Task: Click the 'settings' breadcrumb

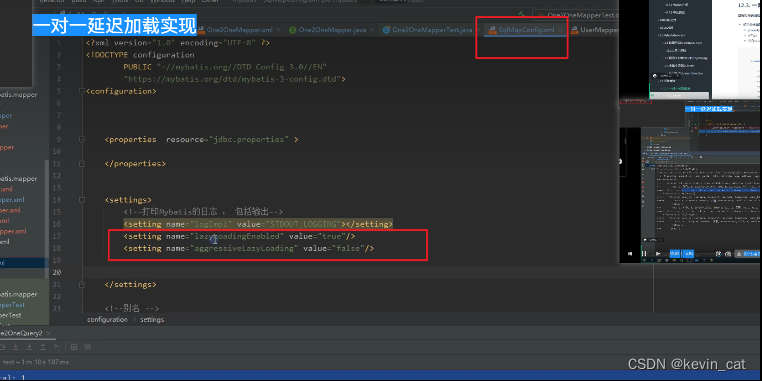Action: pos(152,320)
